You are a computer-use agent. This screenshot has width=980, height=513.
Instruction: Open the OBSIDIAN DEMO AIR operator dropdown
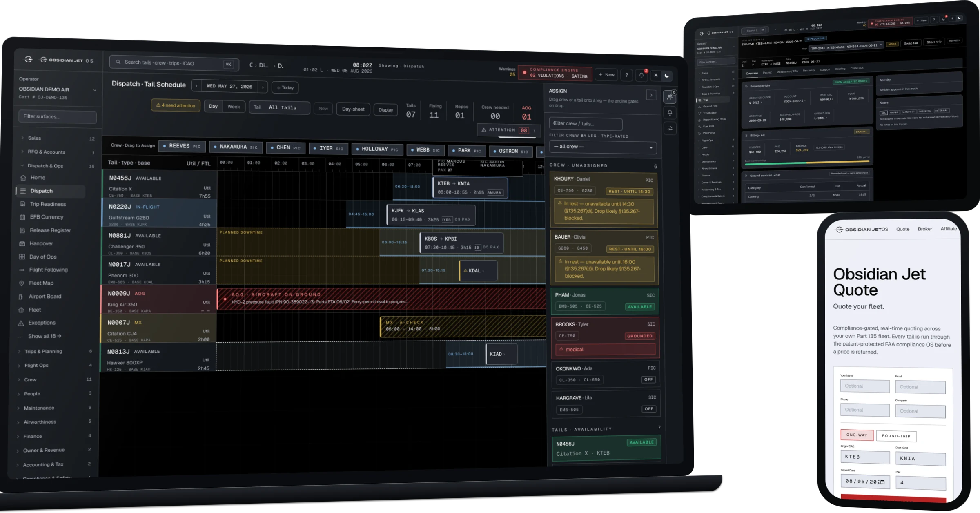click(x=57, y=90)
